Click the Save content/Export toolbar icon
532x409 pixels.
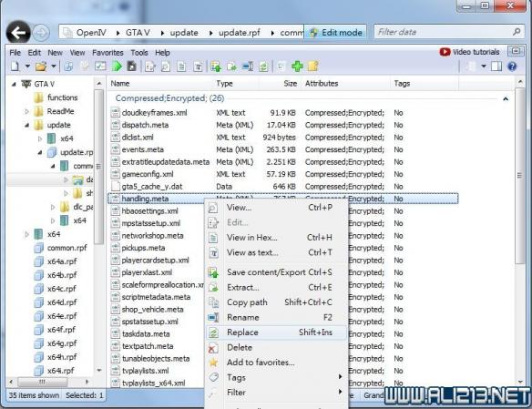point(216,66)
